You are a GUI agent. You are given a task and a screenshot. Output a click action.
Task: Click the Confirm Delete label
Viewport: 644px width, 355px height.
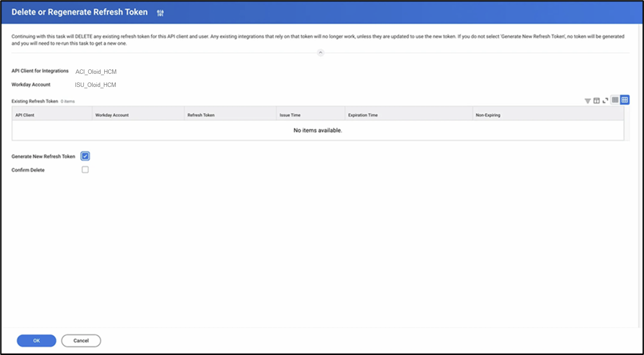[x=28, y=170]
